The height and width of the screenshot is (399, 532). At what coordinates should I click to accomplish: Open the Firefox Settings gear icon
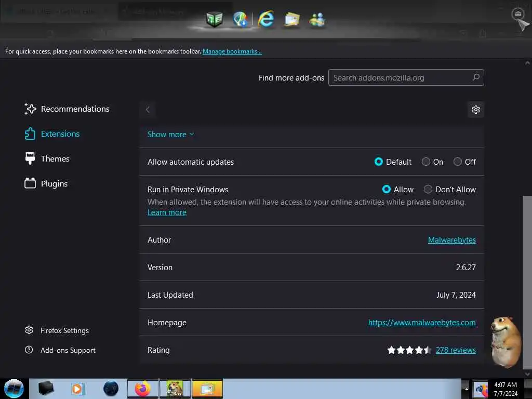click(29, 330)
